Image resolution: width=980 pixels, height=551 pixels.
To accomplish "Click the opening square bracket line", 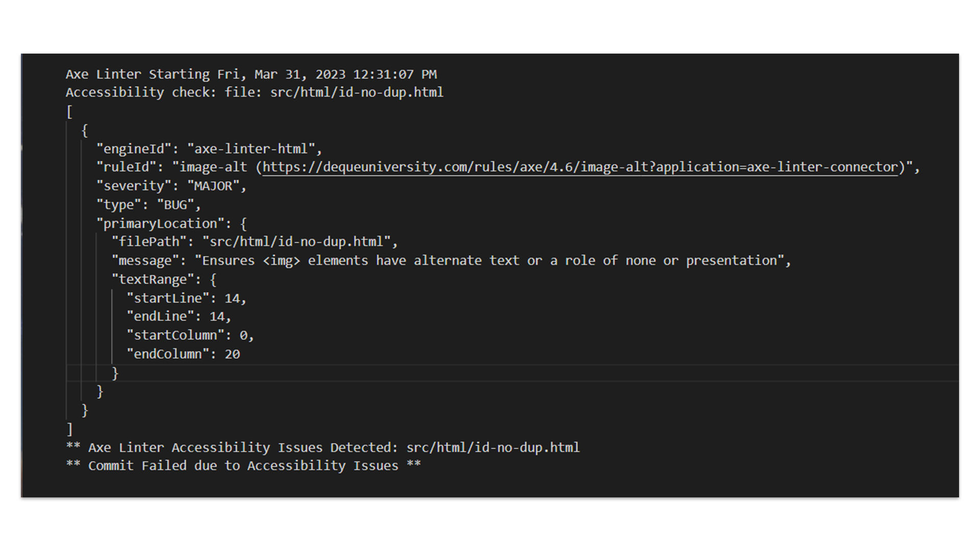I will pyautogui.click(x=69, y=112).
